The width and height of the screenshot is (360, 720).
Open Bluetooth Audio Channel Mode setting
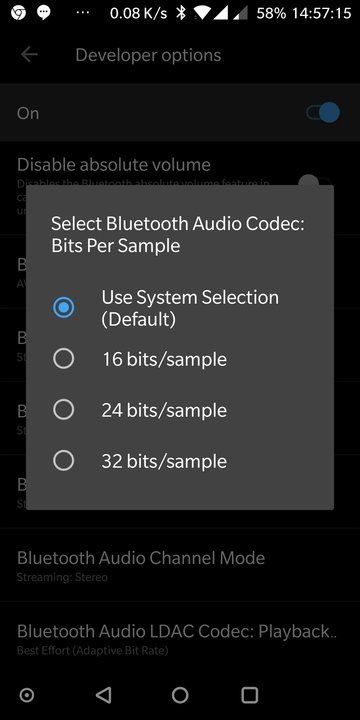tap(180, 565)
